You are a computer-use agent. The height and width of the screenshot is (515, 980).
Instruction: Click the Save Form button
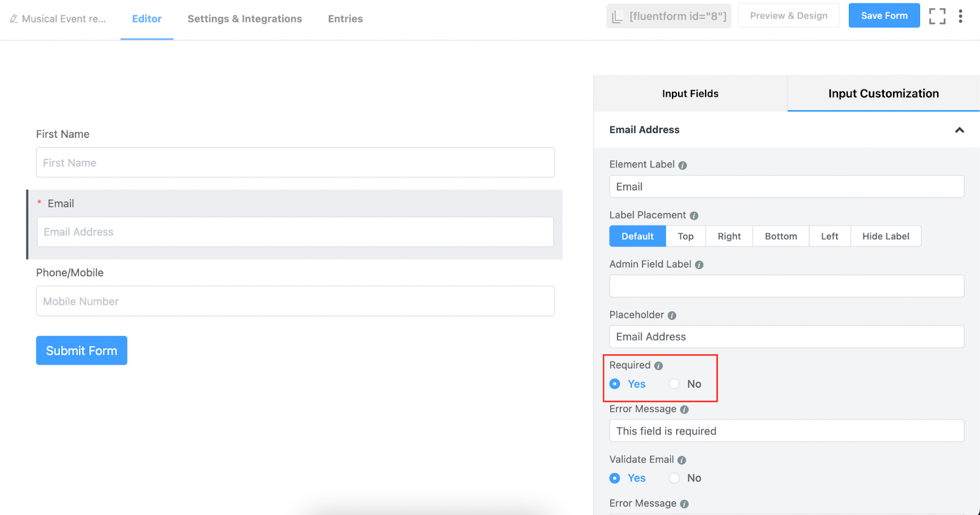tap(884, 16)
